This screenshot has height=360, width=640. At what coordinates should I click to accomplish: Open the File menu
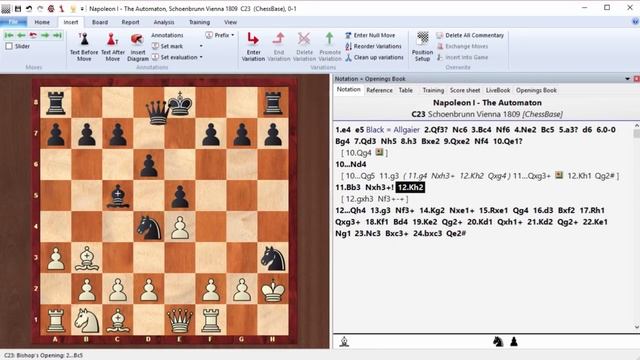(x=13, y=22)
